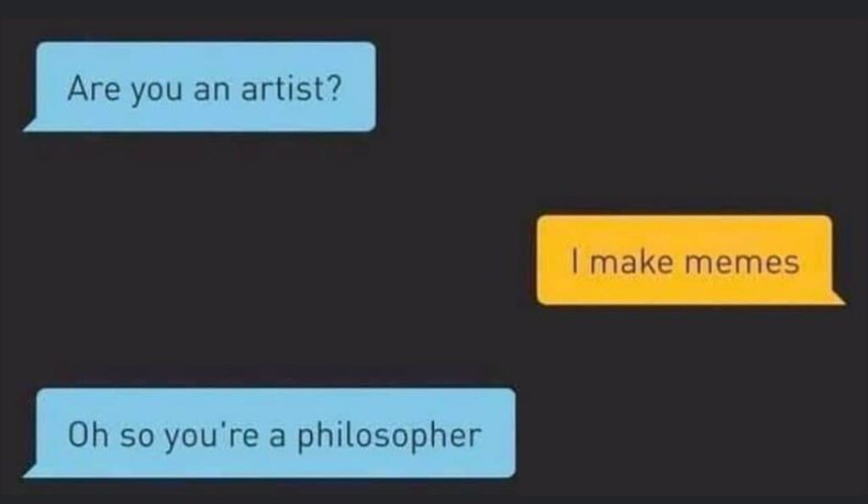The height and width of the screenshot is (504, 868).
Task: Click the word "Oh" in bottom bubble
Action: pyautogui.click(x=83, y=435)
